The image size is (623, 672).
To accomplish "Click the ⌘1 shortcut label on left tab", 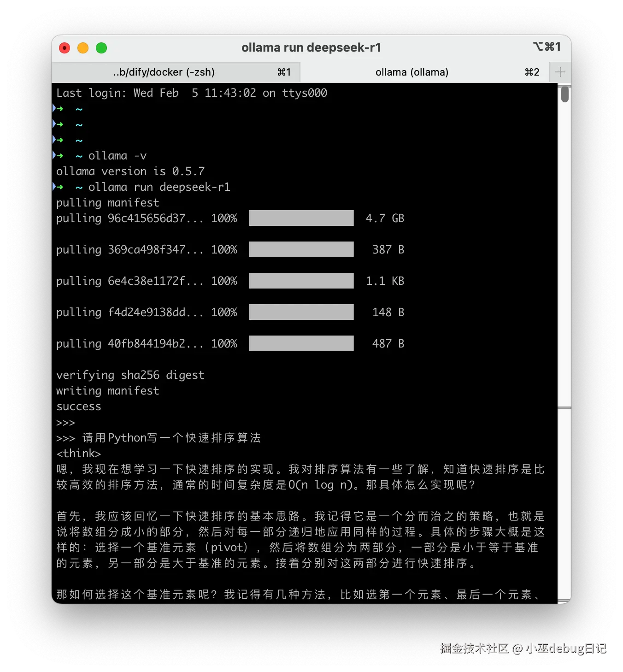I will coord(284,72).
